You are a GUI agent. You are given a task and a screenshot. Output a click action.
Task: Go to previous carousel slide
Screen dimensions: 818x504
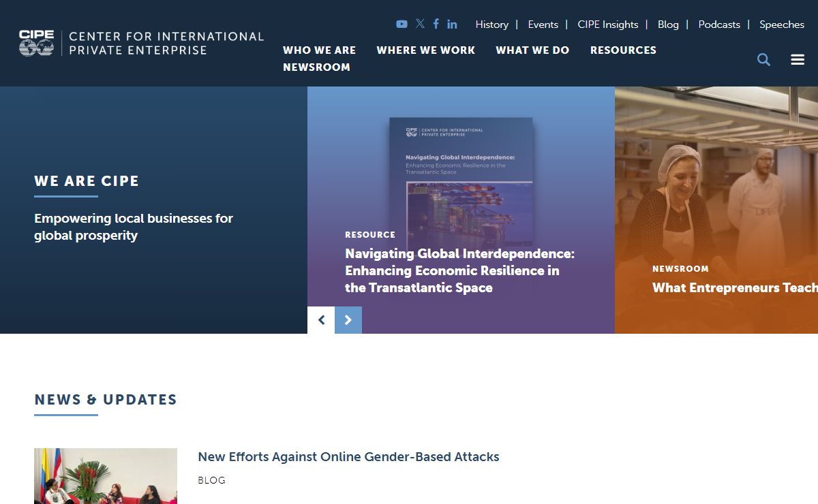click(x=321, y=320)
